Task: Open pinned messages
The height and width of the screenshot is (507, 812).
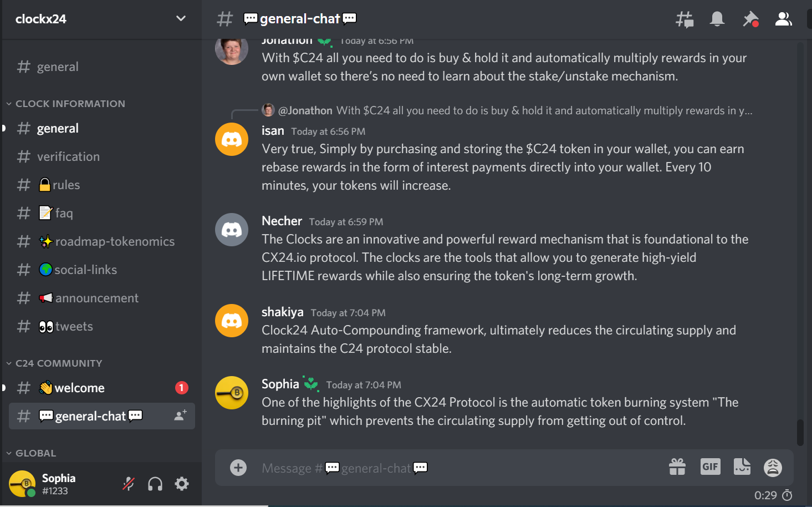Action: pyautogui.click(x=750, y=19)
